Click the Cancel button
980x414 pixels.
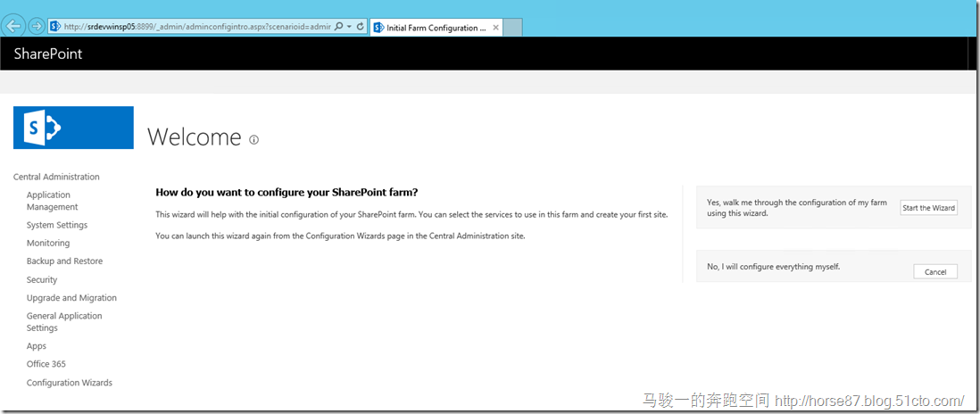(x=935, y=271)
